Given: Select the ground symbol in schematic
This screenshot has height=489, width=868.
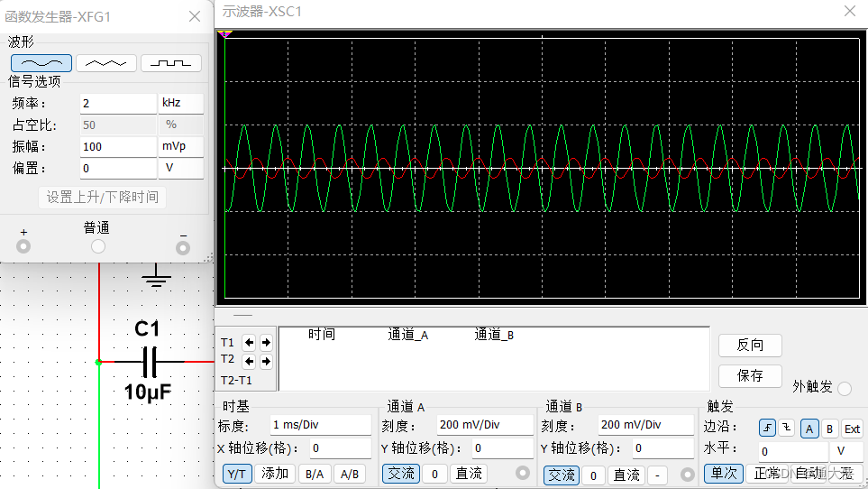Looking at the screenshot, I should pos(156,275).
